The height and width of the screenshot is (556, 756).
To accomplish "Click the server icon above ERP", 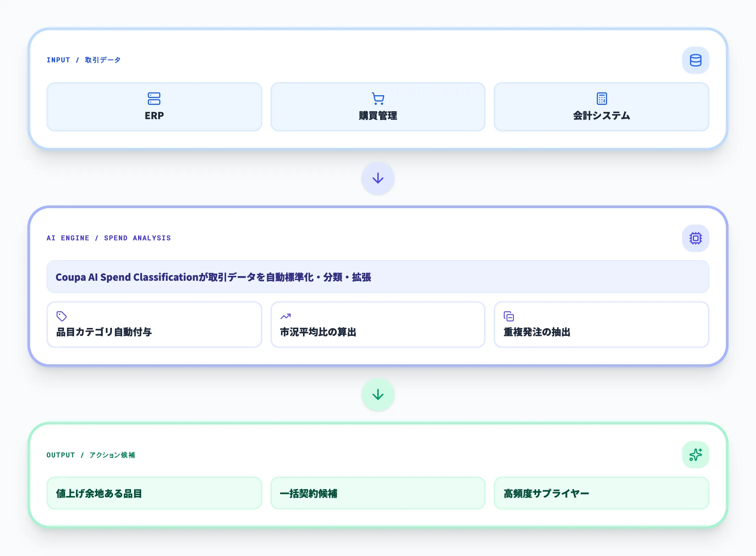I will click(154, 99).
